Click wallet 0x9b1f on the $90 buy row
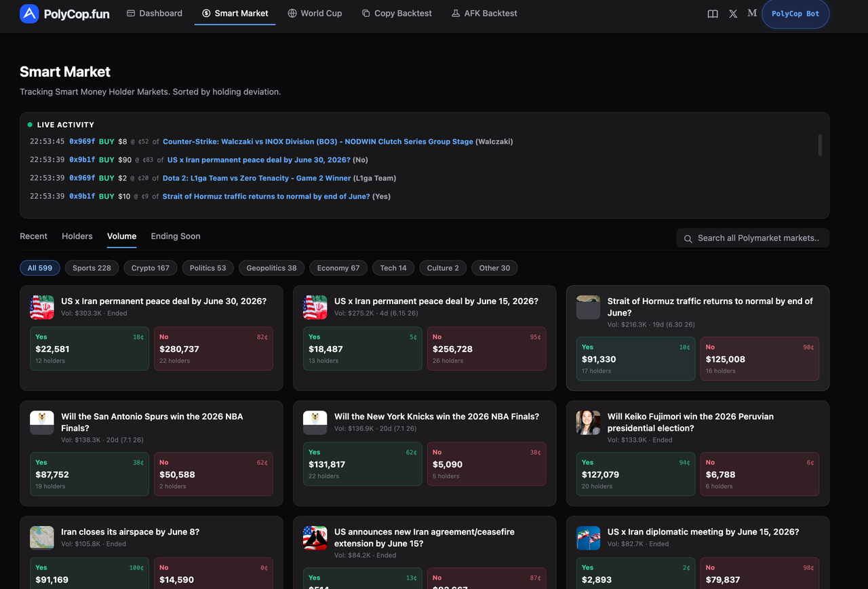 point(82,160)
